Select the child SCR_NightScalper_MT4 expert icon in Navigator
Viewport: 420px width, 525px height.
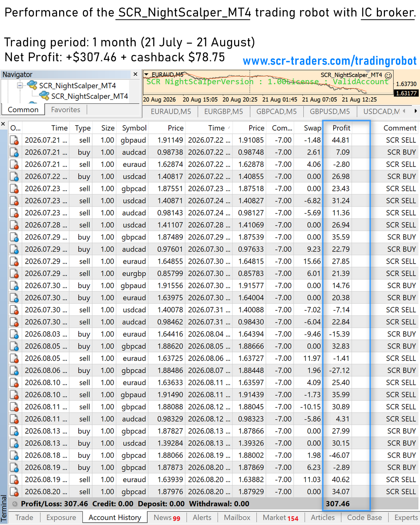pos(44,96)
